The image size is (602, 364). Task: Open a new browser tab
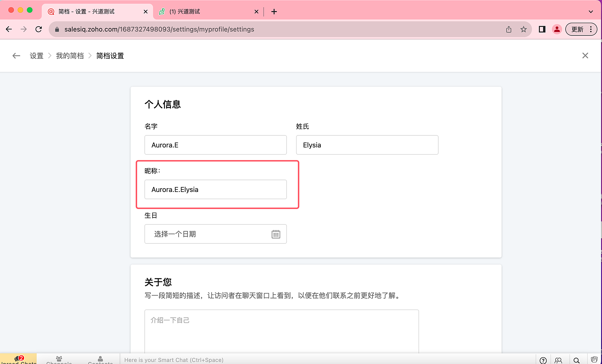pyautogui.click(x=274, y=12)
